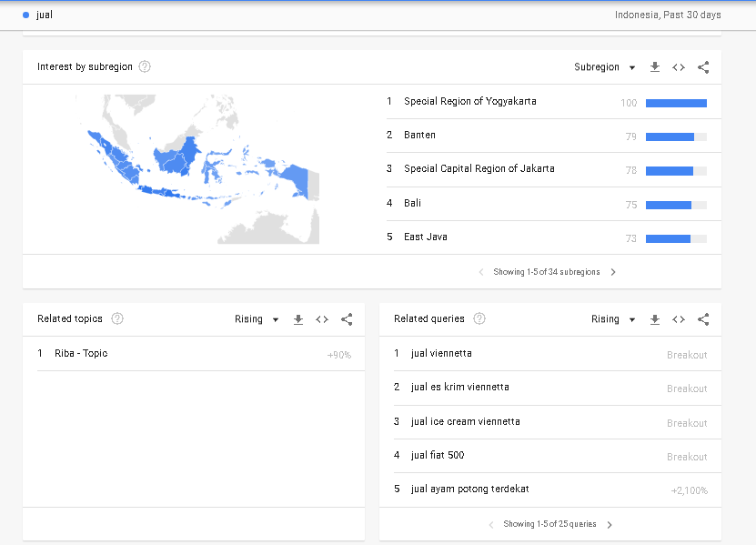Embed the Interest by subregion panel

tap(679, 66)
